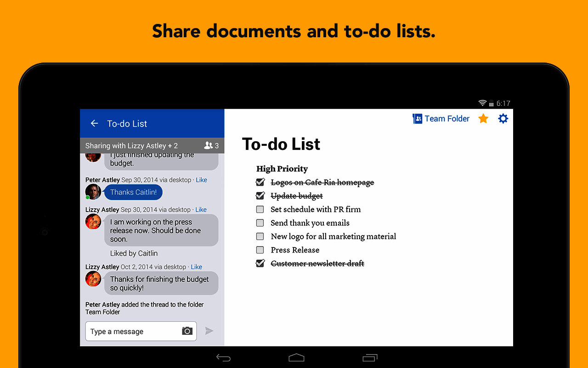
Task: Check the Set schedule with PR firm task
Action: click(260, 209)
